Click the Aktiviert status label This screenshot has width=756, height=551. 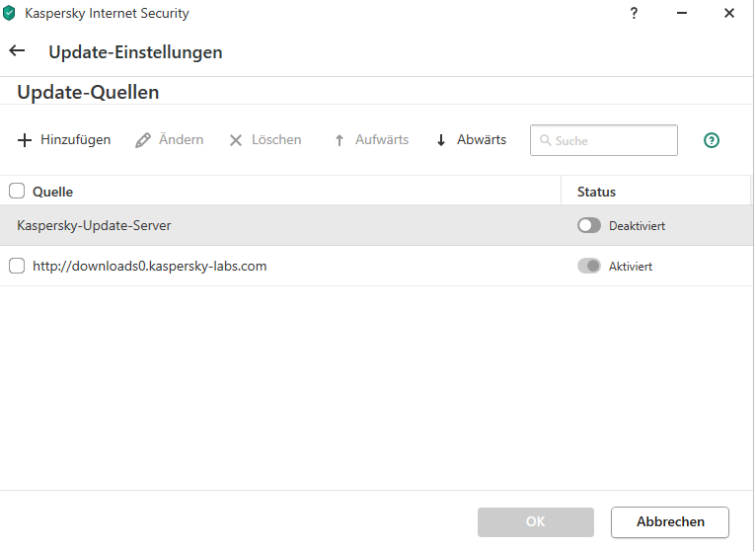[x=630, y=267]
